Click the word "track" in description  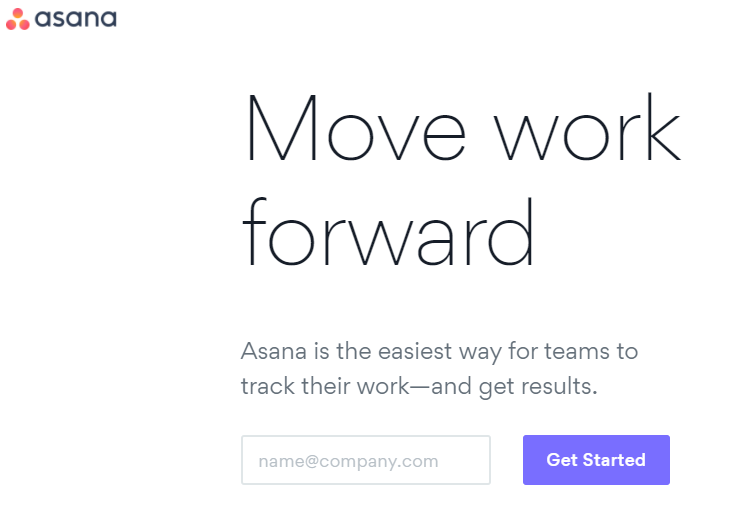click(268, 386)
